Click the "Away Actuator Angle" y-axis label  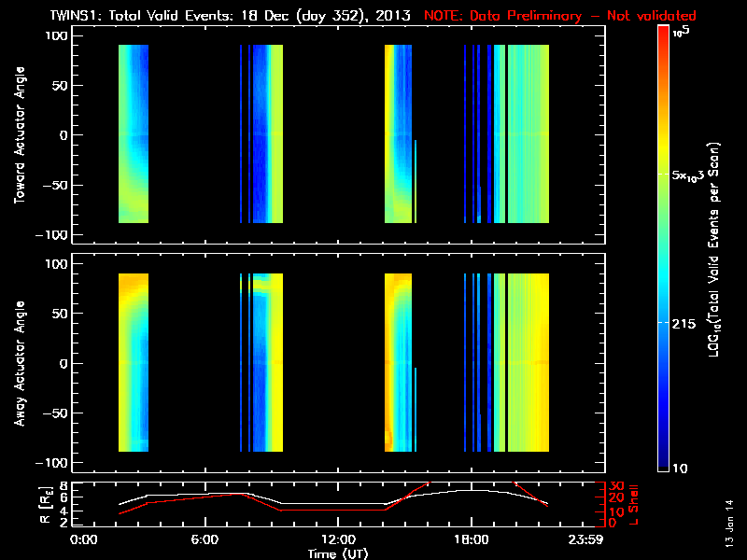(x=17, y=364)
